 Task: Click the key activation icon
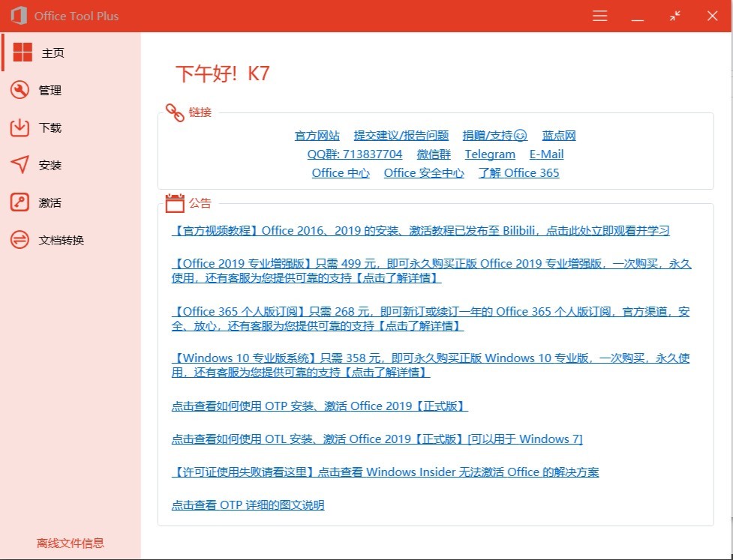click(x=20, y=202)
